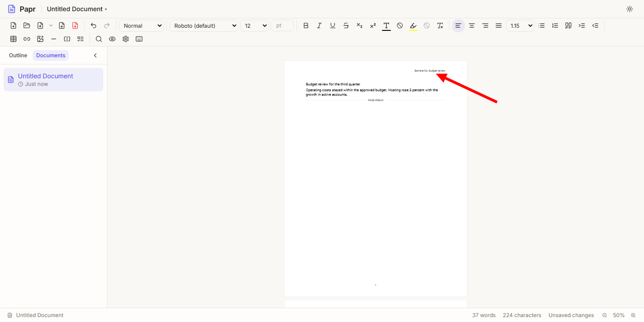Insert a horizontal rule
644x322 pixels.
pyautogui.click(x=54, y=39)
